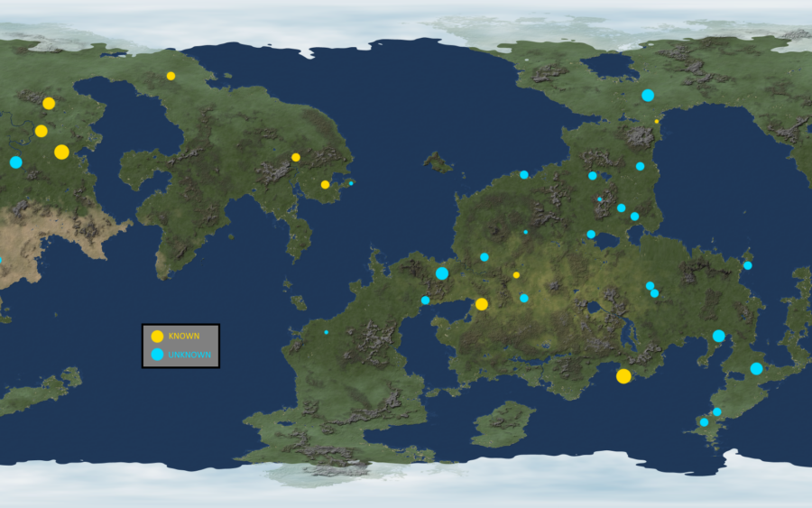Click the largest yellow marker on the far-left landmass
This screenshot has width=812, height=508.
[61, 152]
